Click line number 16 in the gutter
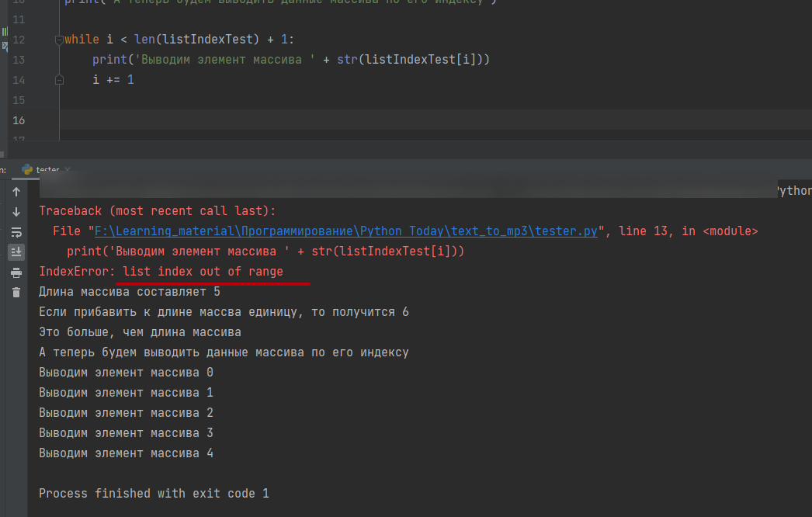Image resolution: width=812 pixels, height=517 pixels. coord(19,120)
